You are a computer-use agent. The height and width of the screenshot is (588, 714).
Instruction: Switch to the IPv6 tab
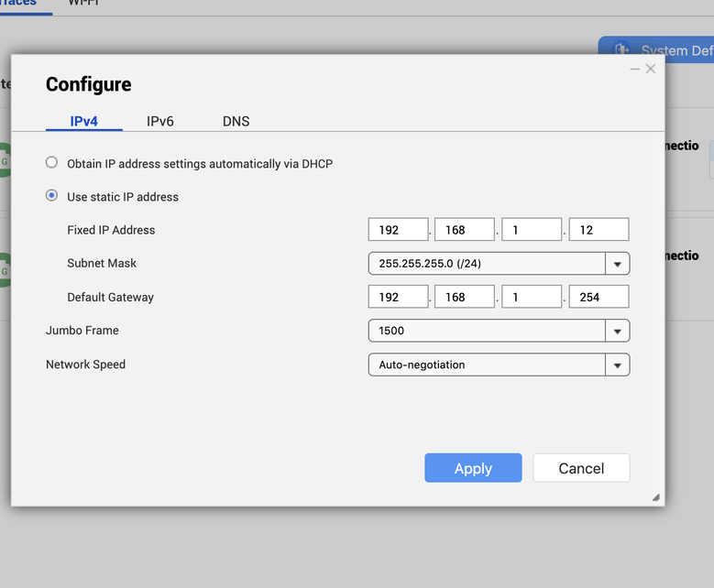[x=159, y=122]
